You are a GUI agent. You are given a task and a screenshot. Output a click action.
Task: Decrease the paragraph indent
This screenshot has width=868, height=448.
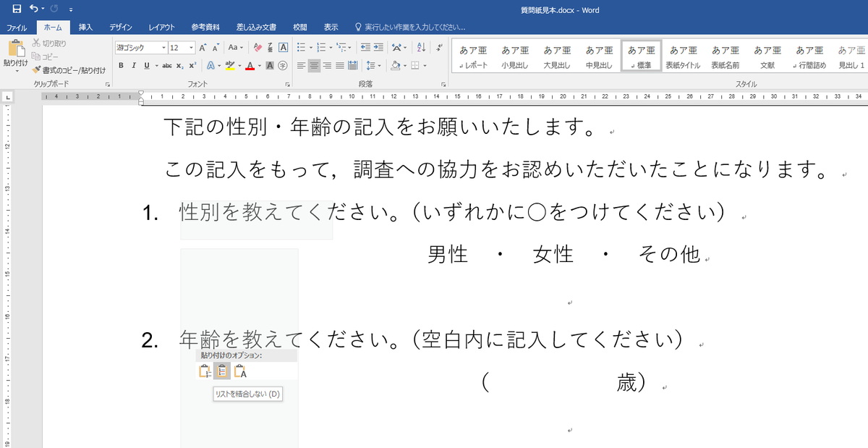pyautogui.click(x=365, y=48)
